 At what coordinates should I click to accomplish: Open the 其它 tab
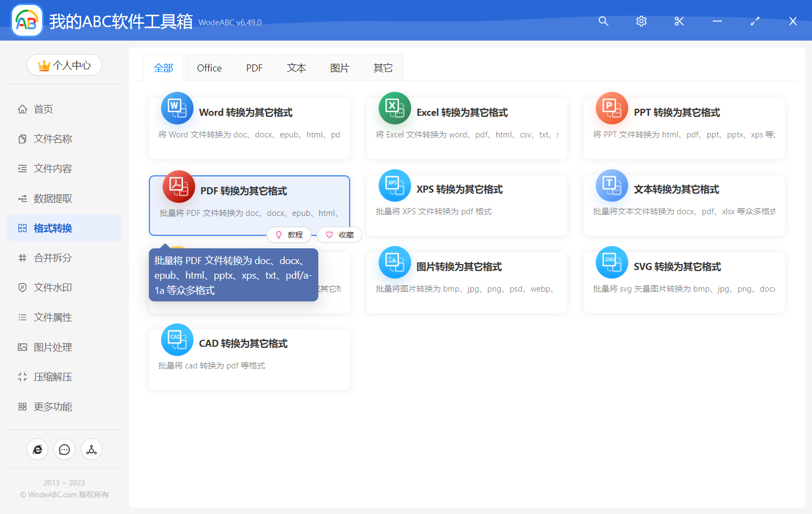click(x=382, y=67)
